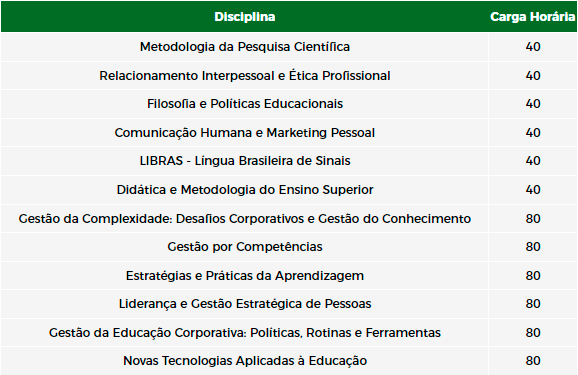Select Gestão da Educação Corporativa row

pyautogui.click(x=289, y=333)
